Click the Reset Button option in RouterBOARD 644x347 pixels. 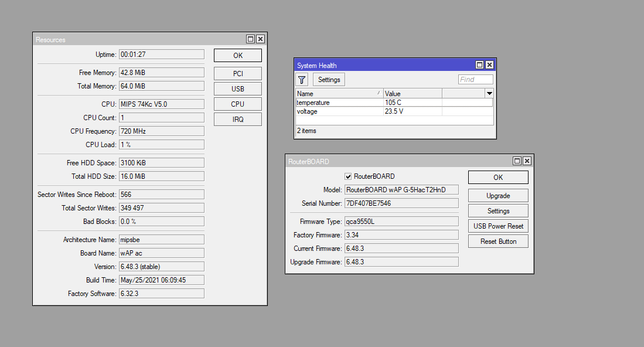point(498,241)
